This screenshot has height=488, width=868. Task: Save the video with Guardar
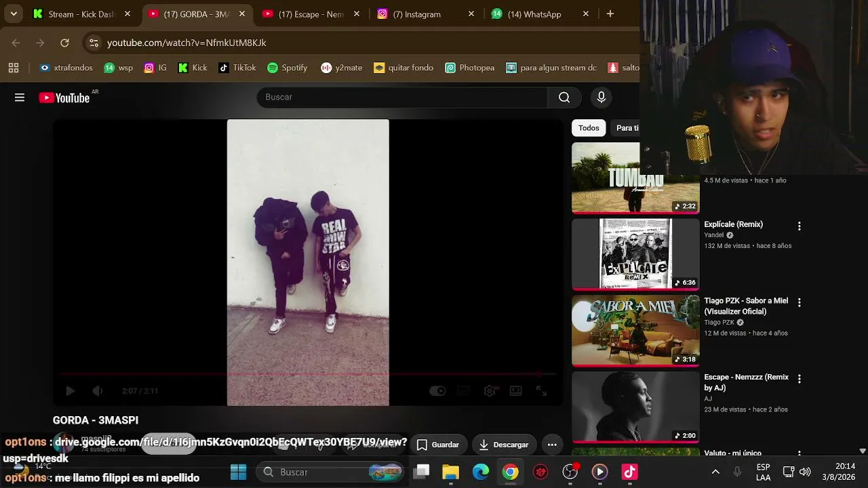(x=438, y=445)
